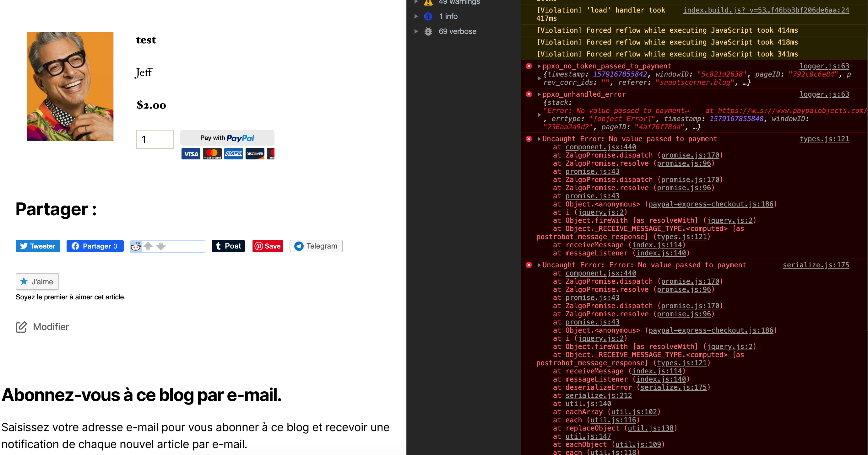Click the Tumblr Post button
The image size is (868, 455).
pos(228,246)
